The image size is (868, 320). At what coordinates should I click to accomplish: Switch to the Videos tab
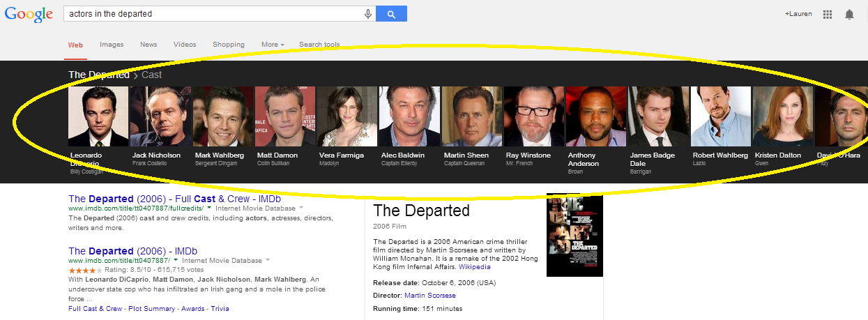point(185,45)
